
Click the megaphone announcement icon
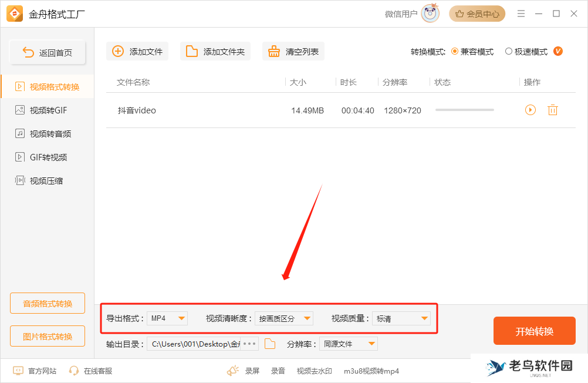233,371
